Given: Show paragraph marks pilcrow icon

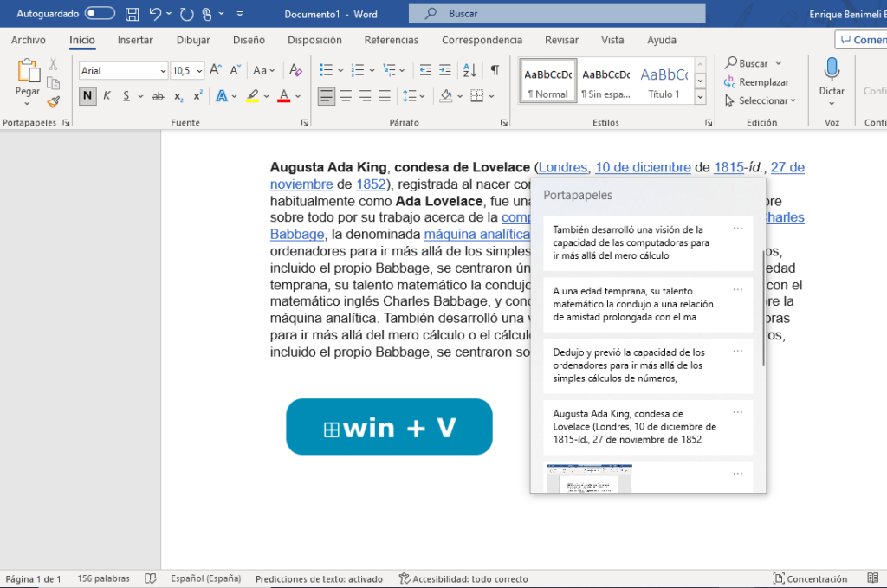Looking at the screenshot, I should pyautogui.click(x=495, y=70).
